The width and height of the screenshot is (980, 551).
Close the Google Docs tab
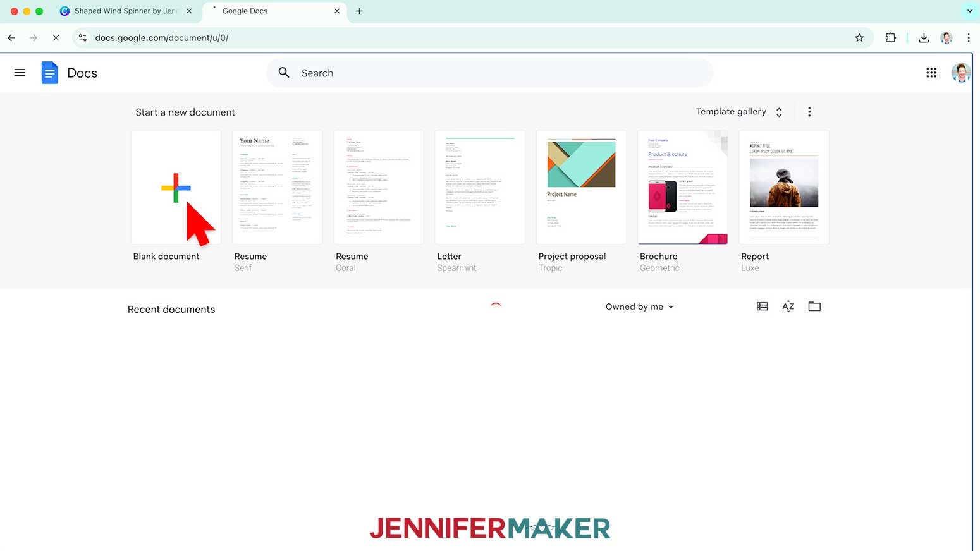(x=337, y=11)
